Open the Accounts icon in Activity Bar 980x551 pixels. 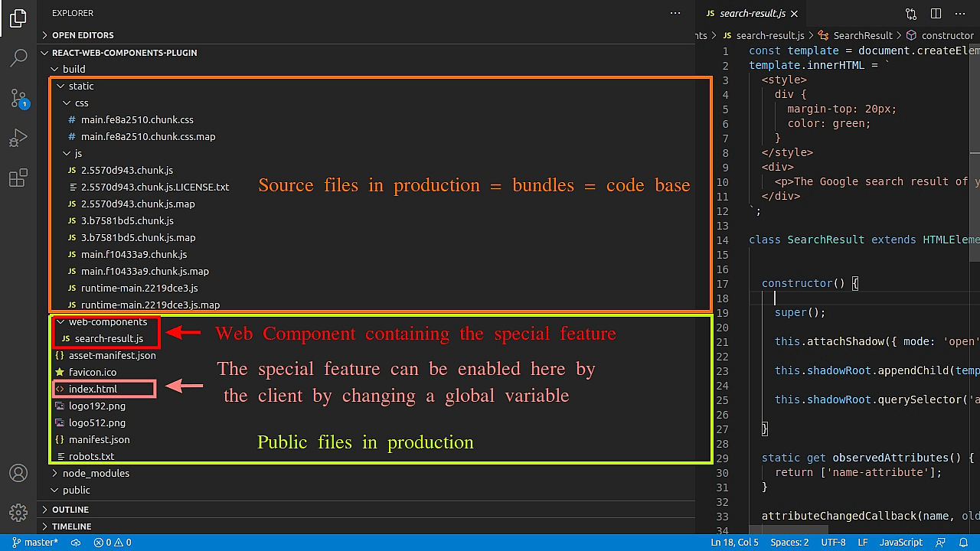18,473
